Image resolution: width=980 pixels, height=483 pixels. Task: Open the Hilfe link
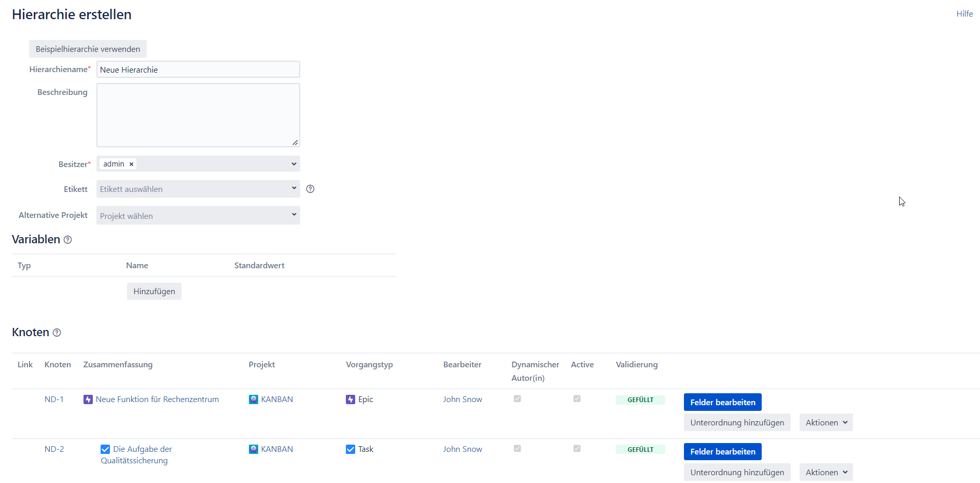[964, 14]
